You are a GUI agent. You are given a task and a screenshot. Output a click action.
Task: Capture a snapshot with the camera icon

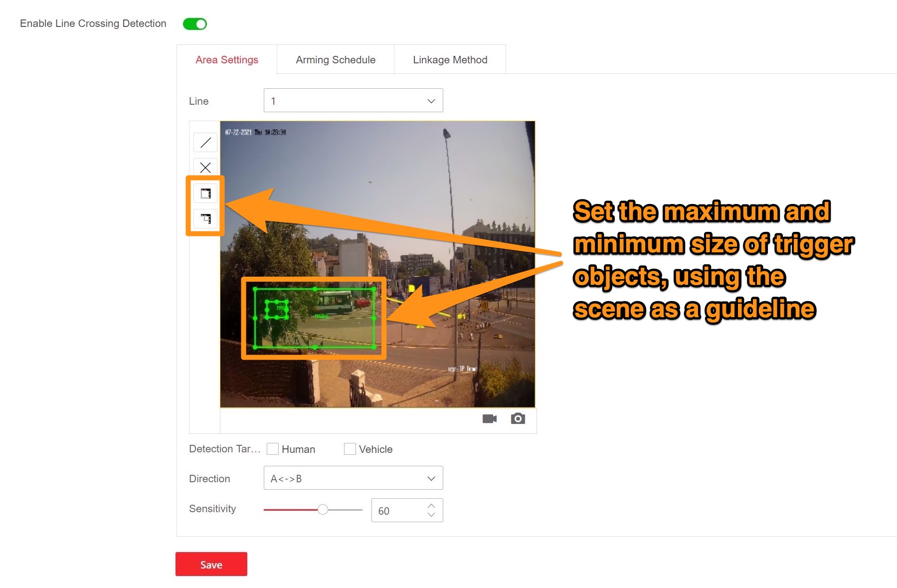pos(518,419)
